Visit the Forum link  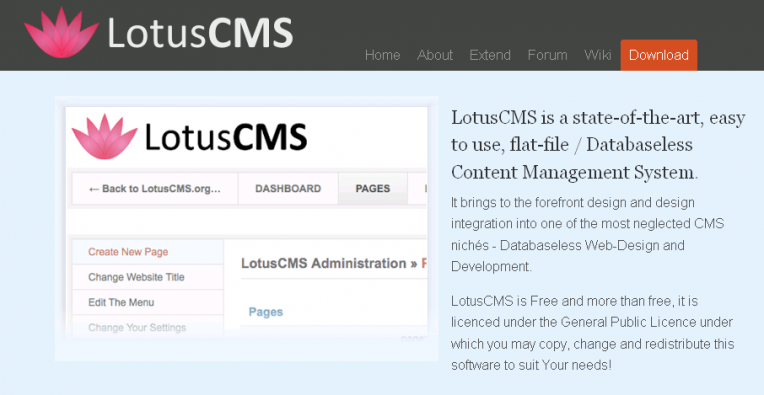[x=548, y=55]
